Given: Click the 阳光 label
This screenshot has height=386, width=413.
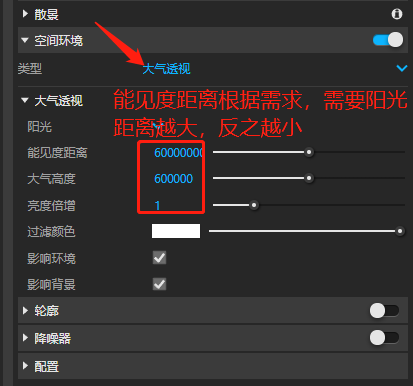Looking at the screenshot, I should coord(39,127).
